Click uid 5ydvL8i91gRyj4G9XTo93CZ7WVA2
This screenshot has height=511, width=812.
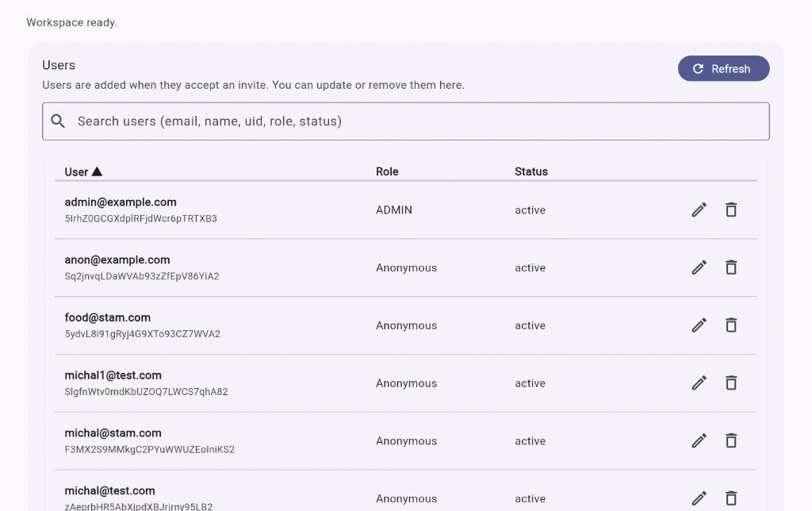pos(143,334)
